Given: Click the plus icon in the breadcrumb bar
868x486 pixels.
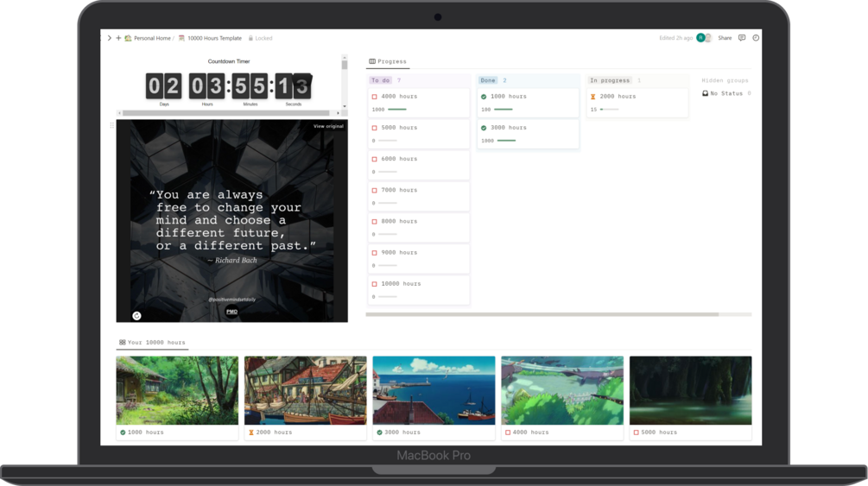Looking at the screenshot, I should (x=118, y=38).
